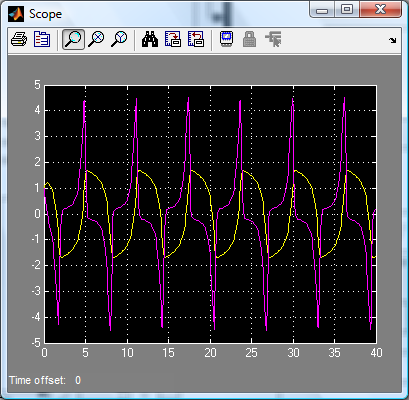Image resolution: width=409 pixels, height=400 pixels.
Task: Click the dock arrow at toolbar's right end
Action: 393,41
